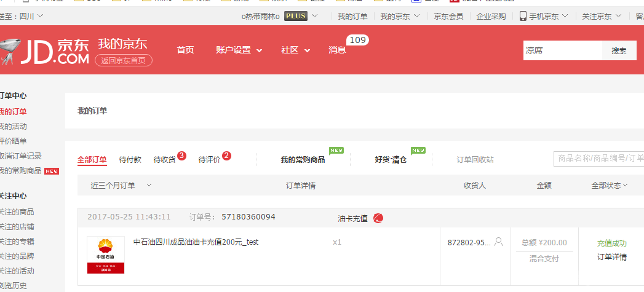The image size is (644, 292).
Task: Open the 中国石油 product thumbnail
Action: click(x=106, y=255)
